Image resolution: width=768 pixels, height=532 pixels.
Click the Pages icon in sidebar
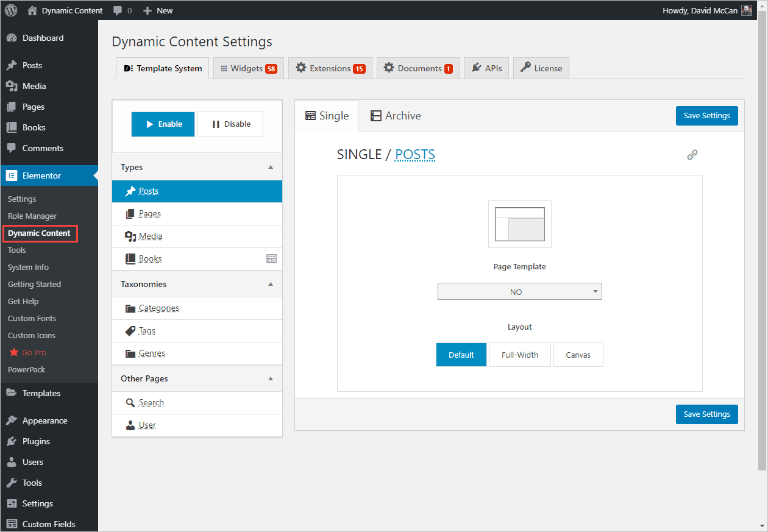click(12, 107)
